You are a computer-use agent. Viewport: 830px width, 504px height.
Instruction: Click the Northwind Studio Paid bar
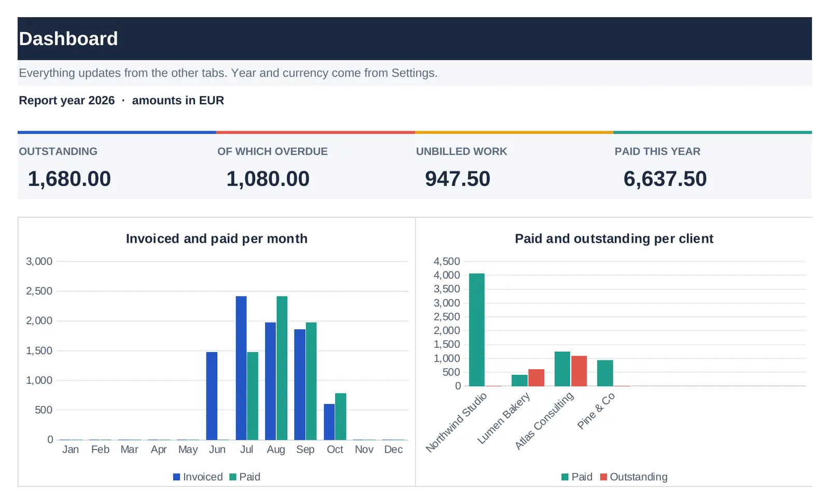(477, 330)
